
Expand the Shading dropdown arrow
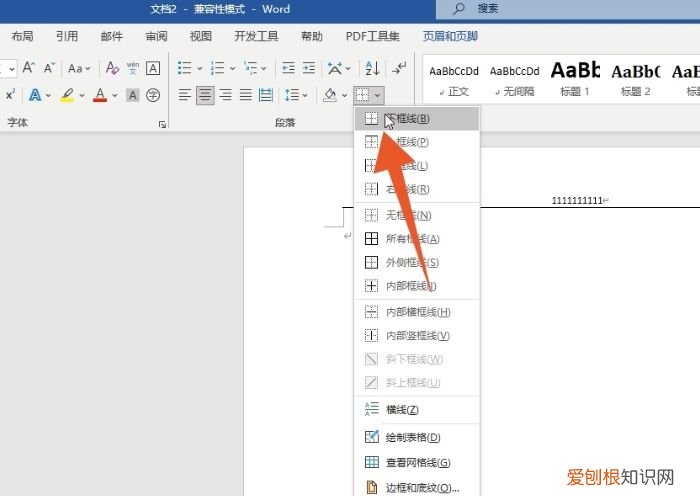(345, 95)
